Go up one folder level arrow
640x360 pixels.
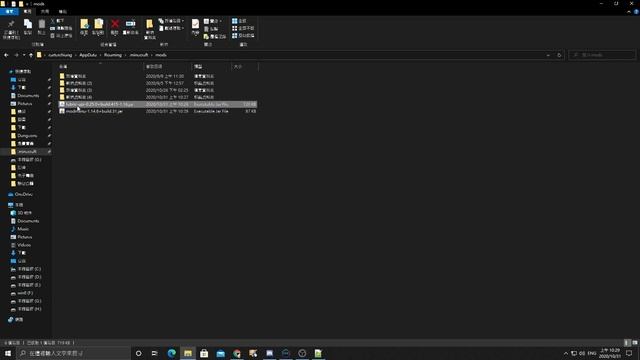point(31,55)
